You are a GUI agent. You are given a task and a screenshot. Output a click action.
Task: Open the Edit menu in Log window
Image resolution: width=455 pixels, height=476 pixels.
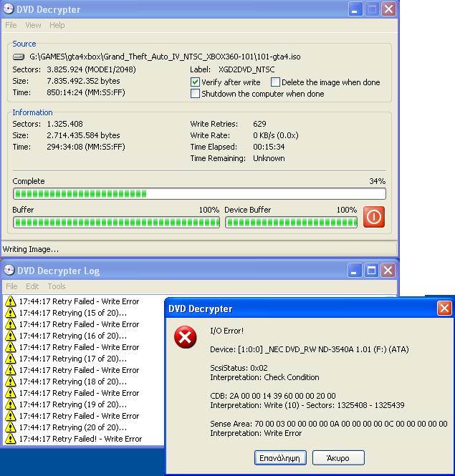[x=32, y=286]
